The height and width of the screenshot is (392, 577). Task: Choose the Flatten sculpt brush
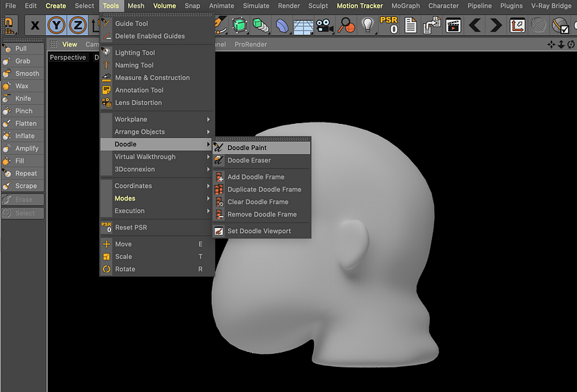tap(23, 124)
